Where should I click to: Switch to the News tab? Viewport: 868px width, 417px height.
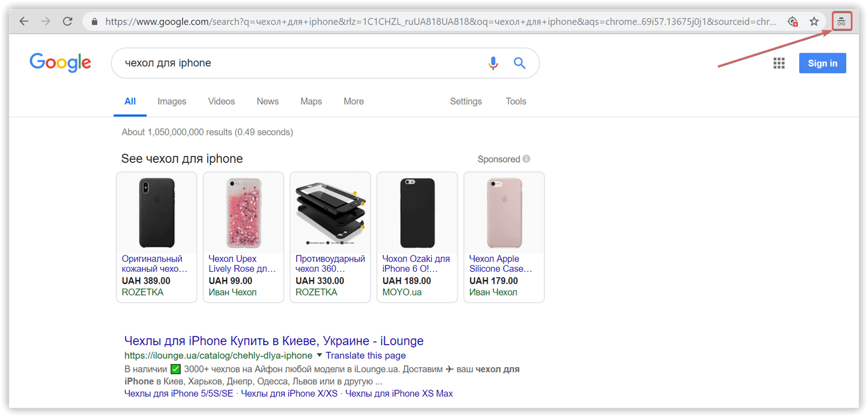[x=268, y=102]
